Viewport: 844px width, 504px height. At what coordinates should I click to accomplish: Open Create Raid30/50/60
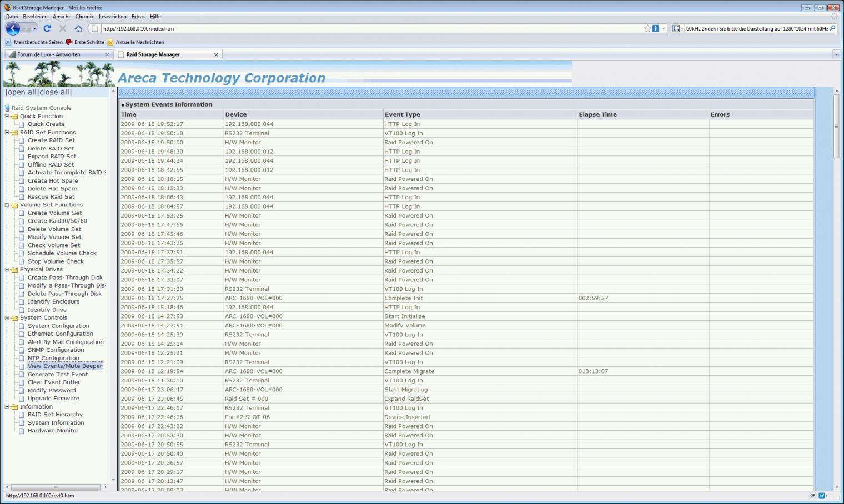(x=57, y=221)
